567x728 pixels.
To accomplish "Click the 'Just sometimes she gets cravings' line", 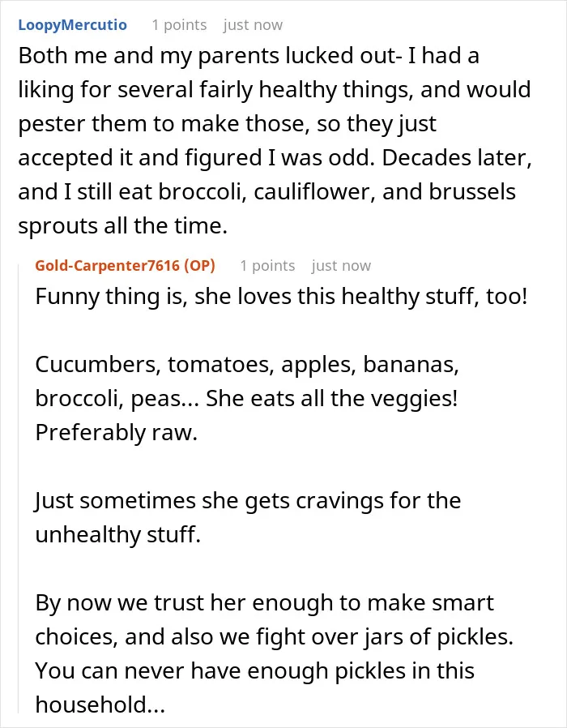I will tap(248, 501).
